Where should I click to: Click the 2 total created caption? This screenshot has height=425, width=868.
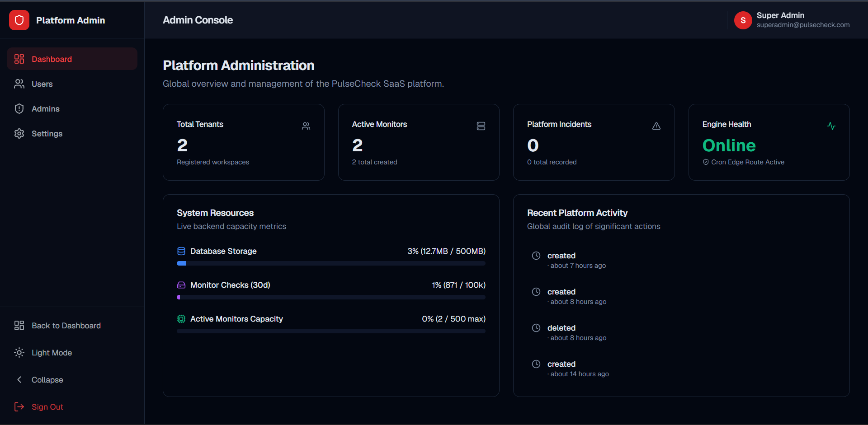374,162
